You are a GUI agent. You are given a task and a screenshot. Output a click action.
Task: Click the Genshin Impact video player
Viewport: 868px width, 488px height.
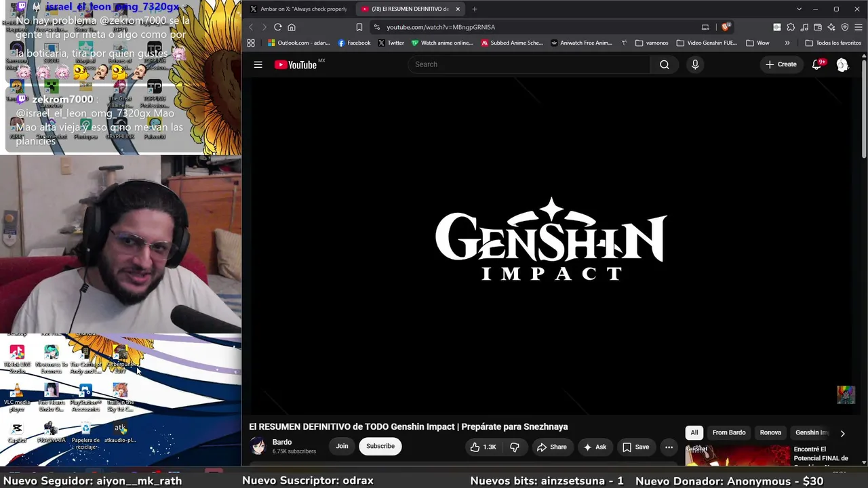(x=551, y=247)
